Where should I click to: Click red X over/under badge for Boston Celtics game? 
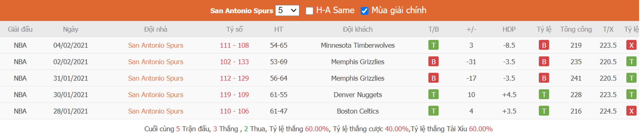click(x=631, y=111)
